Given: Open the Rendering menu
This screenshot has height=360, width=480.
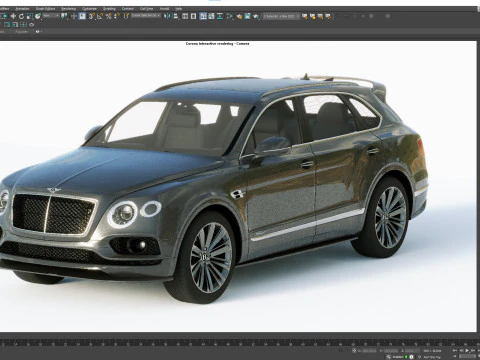Looking at the screenshot, I should [x=68, y=9].
